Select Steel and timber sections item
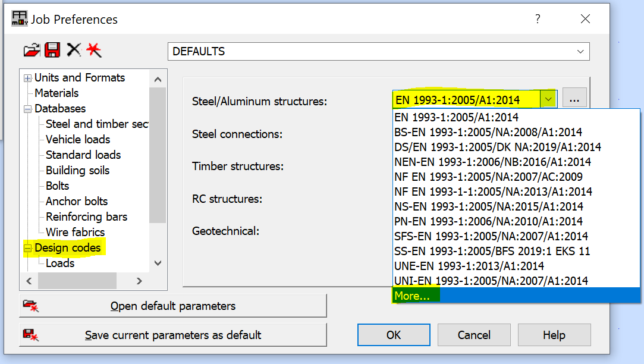This screenshot has height=364, width=644. (97, 124)
